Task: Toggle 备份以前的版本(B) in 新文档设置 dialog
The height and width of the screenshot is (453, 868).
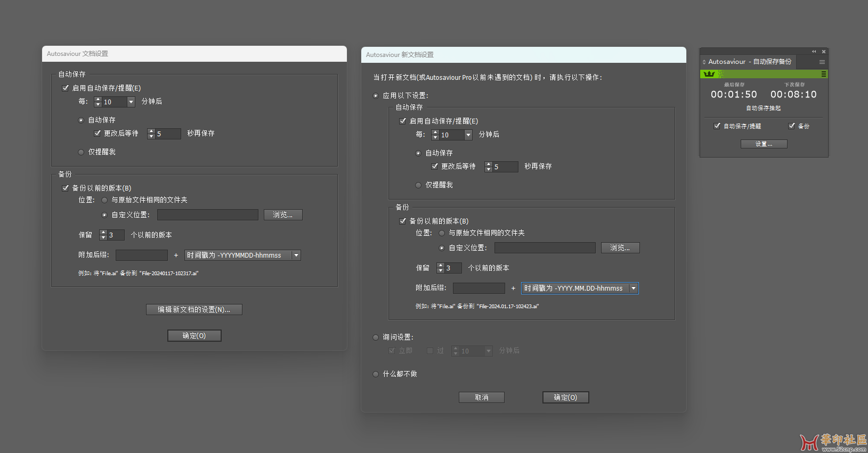Action: pos(403,221)
